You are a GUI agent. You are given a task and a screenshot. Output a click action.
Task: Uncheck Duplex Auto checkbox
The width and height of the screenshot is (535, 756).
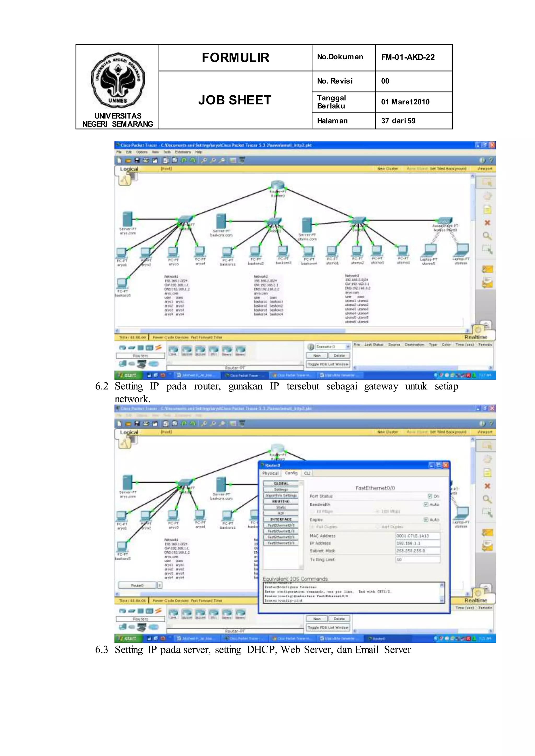426,519
